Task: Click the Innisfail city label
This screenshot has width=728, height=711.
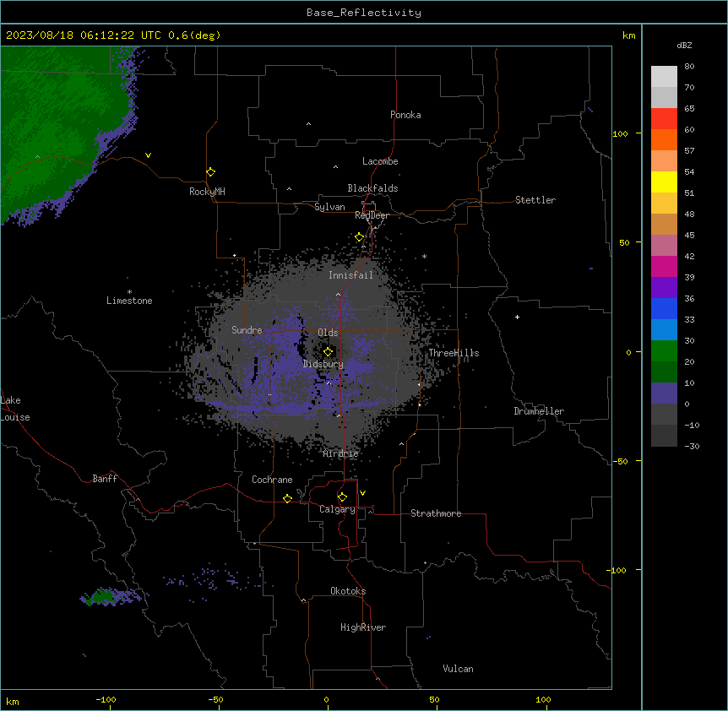Action: pos(350,275)
